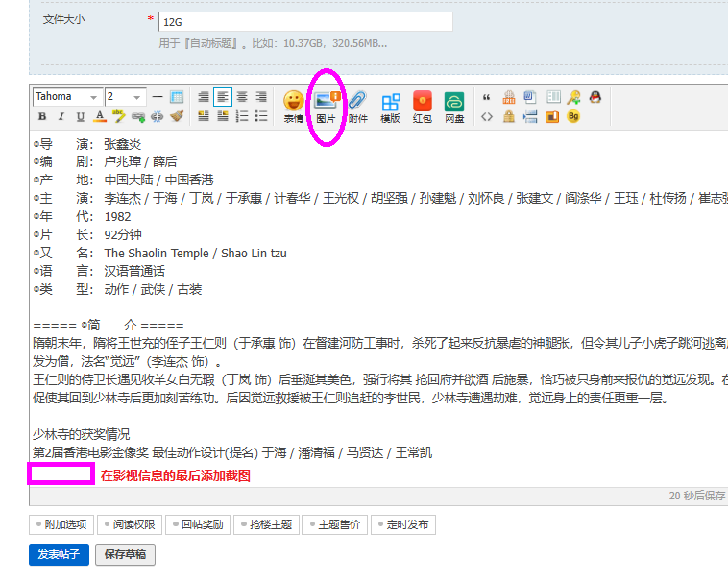The height and width of the screenshot is (583, 728).
Task: Open the font size dropdown
Action: tap(125, 97)
